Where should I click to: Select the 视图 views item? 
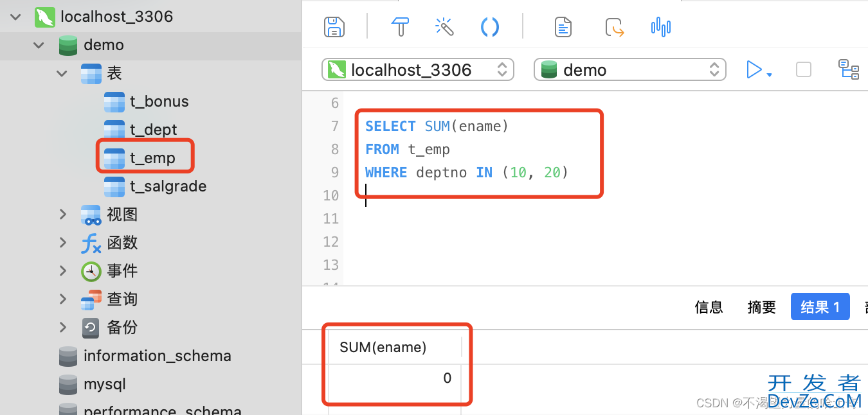pos(122,215)
